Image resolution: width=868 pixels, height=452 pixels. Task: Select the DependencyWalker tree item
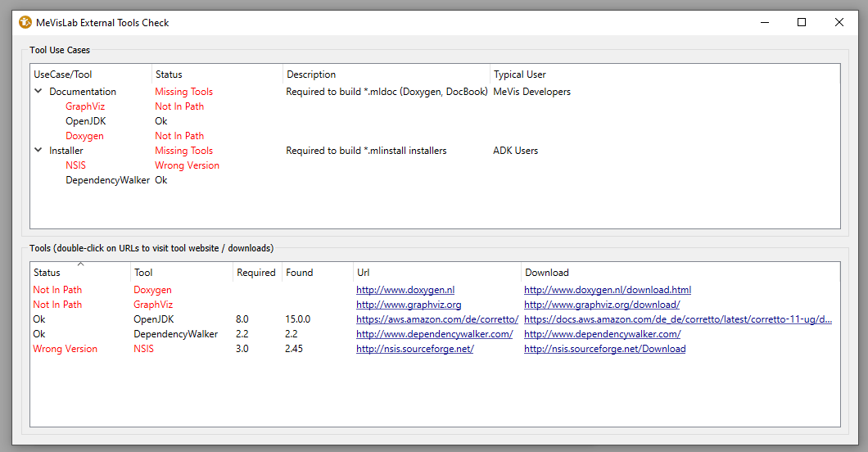pyautogui.click(x=107, y=180)
